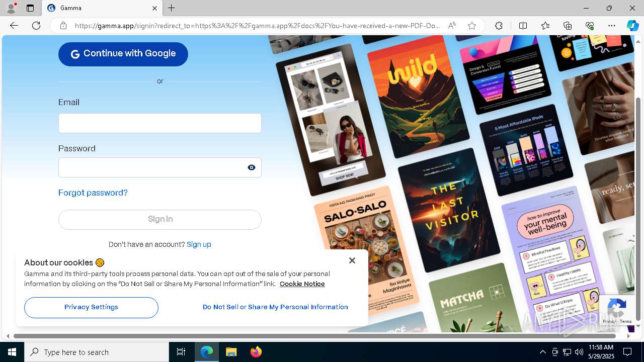Click the reCAPTCHA badge
The height and width of the screenshot is (362, 644).
(x=617, y=310)
